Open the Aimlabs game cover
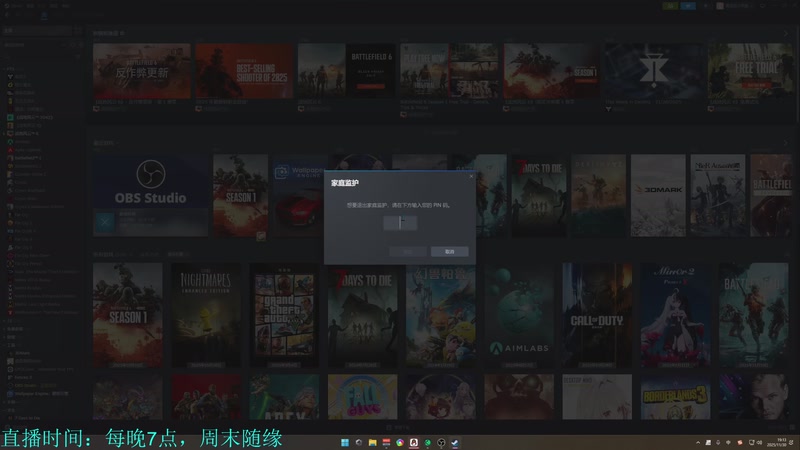This screenshot has width=800, height=450. click(519, 315)
